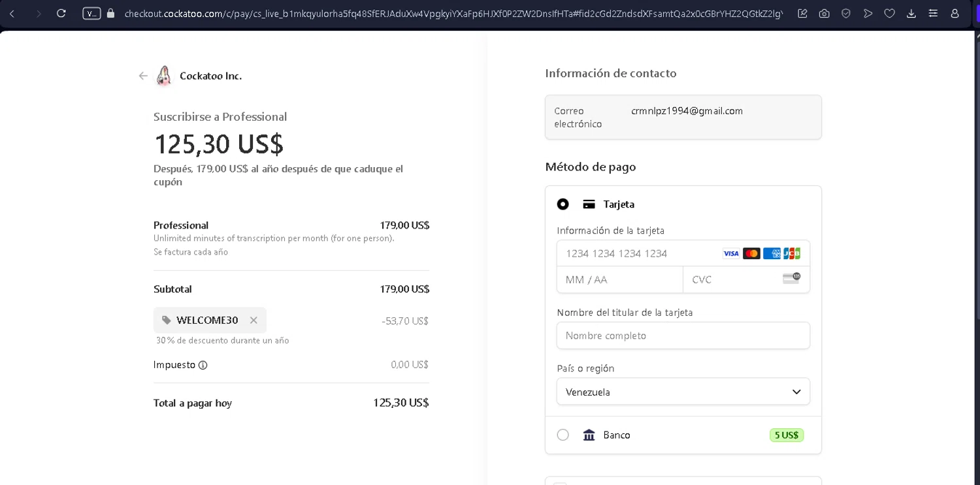980x485 pixels.
Task: Click the CVC security code field
Action: point(746,279)
